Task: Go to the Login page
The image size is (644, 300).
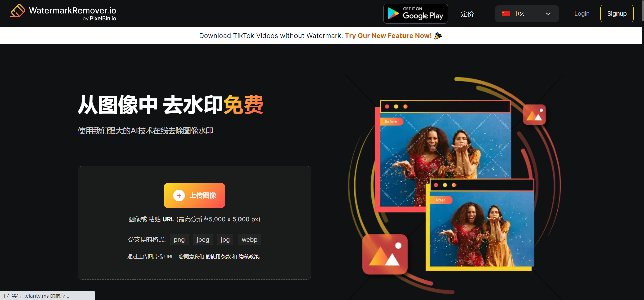Action: [581, 14]
